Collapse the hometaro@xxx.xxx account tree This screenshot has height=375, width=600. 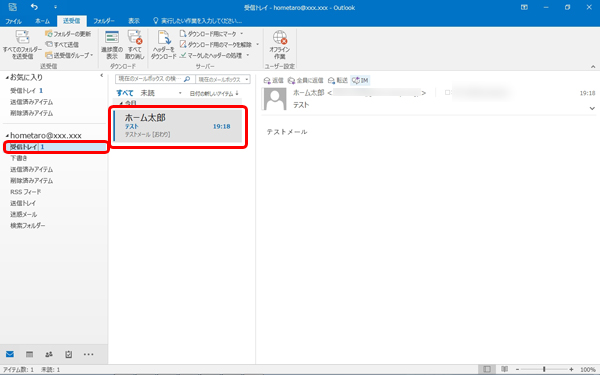coord(7,135)
